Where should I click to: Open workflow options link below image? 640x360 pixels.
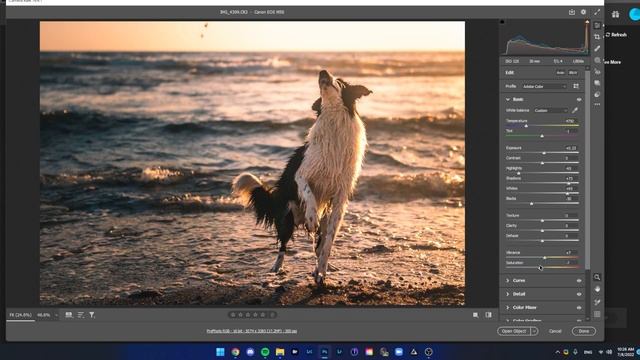pyautogui.click(x=252, y=331)
